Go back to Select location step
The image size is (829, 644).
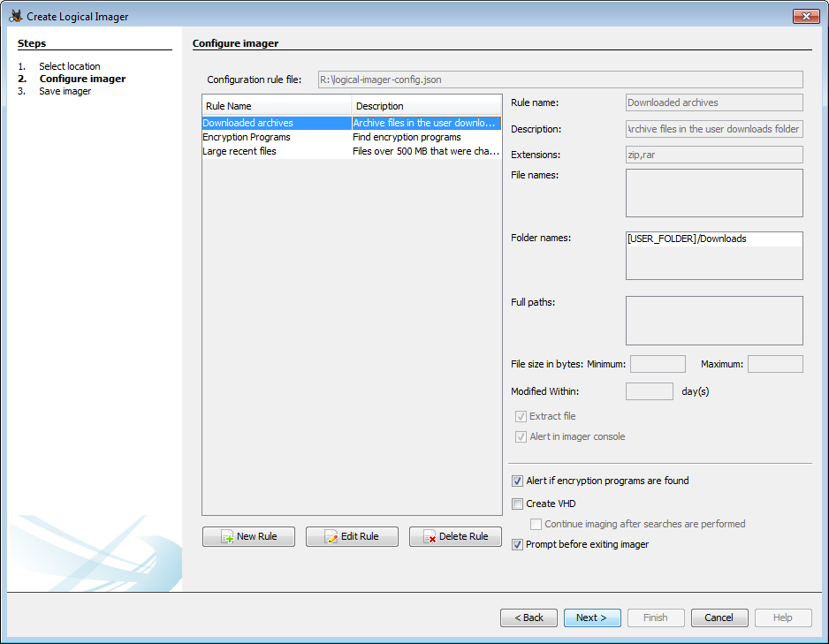tap(529, 617)
